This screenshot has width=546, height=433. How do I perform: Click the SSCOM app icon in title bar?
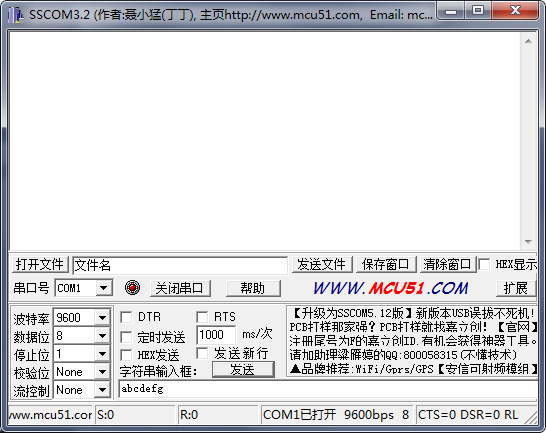[16, 15]
